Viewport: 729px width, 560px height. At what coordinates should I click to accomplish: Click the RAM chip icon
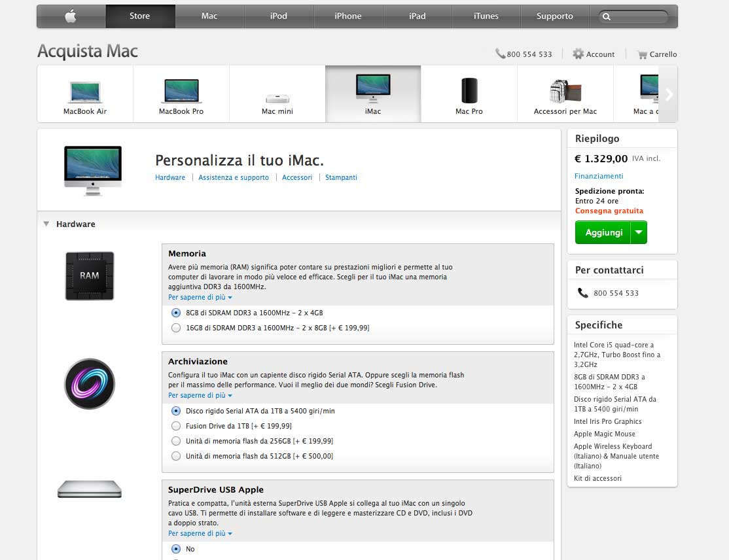point(90,276)
